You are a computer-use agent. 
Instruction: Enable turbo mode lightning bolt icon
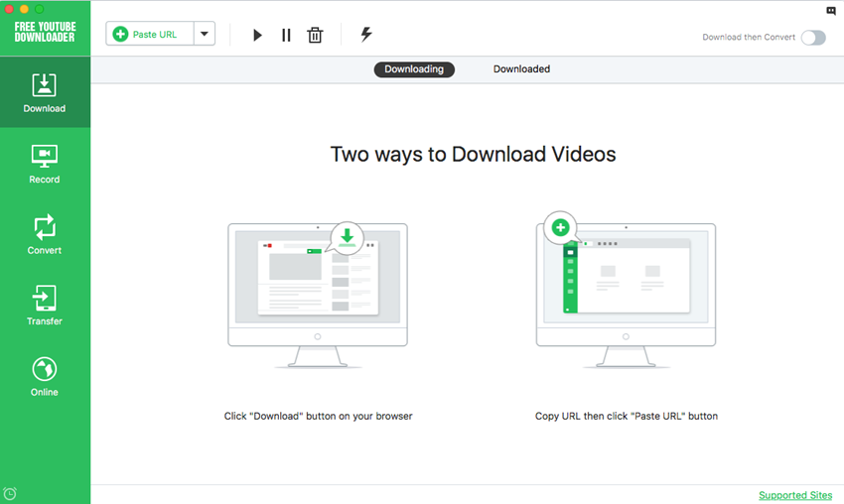366,34
